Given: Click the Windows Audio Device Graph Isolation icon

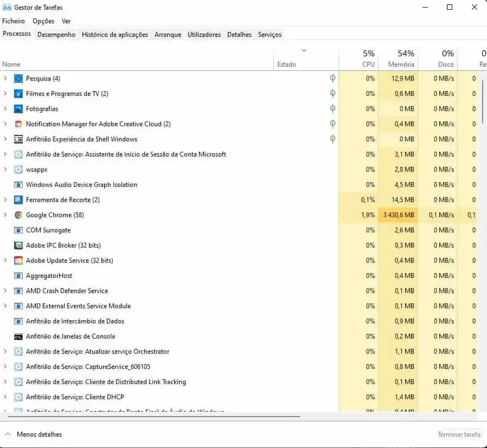Looking at the screenshot, I should click(18, 185).
